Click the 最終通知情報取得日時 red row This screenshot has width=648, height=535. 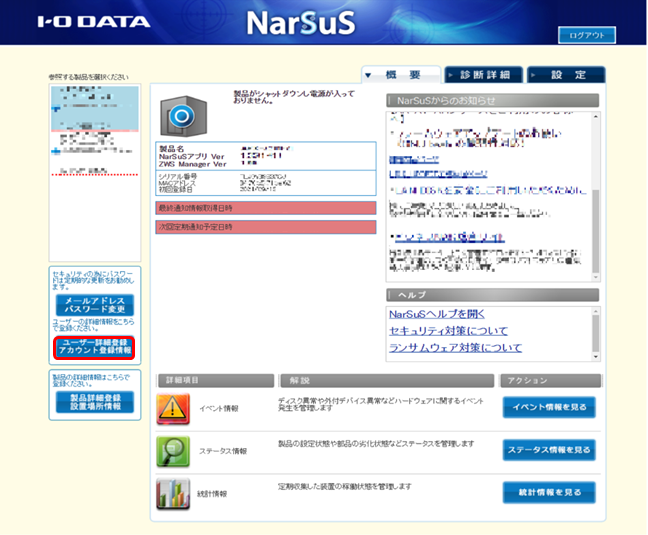point(266,208)
